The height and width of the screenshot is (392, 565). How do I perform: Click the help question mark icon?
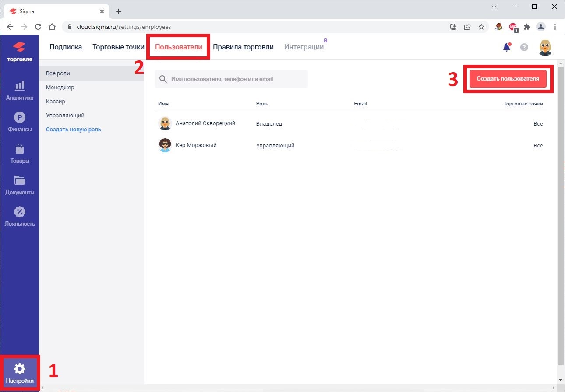pyautogui.click(x=524, y=47)
